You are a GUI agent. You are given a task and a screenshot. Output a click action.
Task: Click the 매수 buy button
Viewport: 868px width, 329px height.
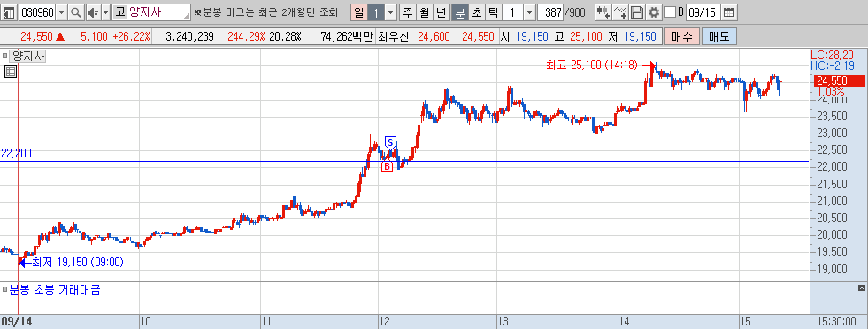click(682, 37)
